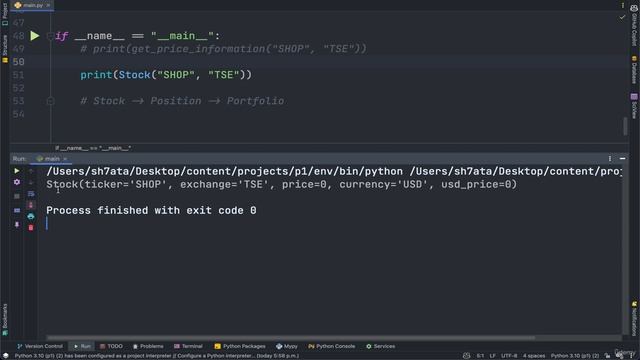Close the main.py editor tab
This screenshot has height=360, width=640.
(x=48, y=5)
